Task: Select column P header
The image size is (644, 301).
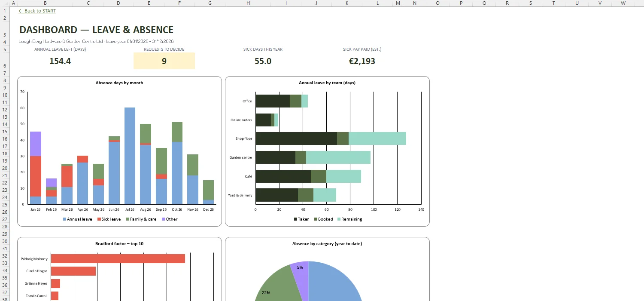Action: pos(461,3)
